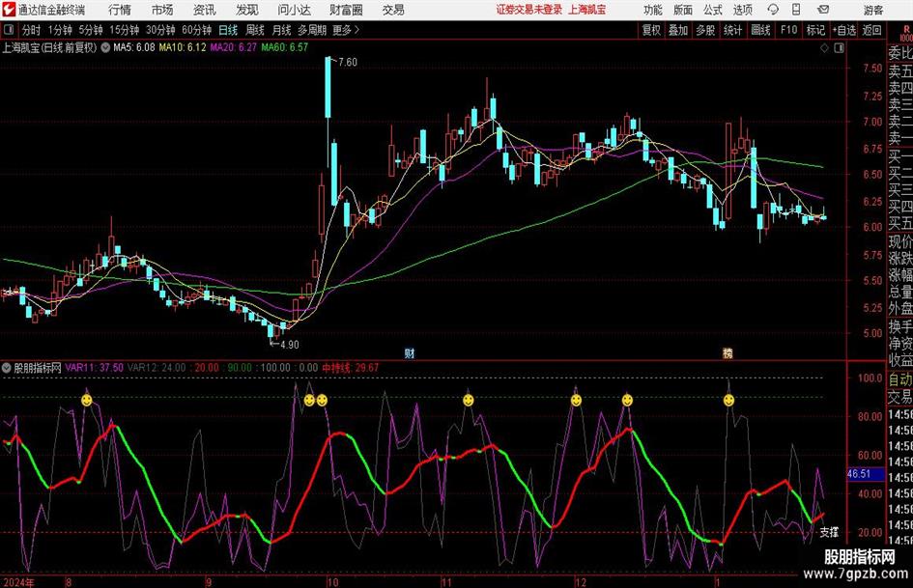The width and height of the screenshot is (913, 588).
Task: Click the 支撑 label on indicator chart
Action: click(829, 532)
